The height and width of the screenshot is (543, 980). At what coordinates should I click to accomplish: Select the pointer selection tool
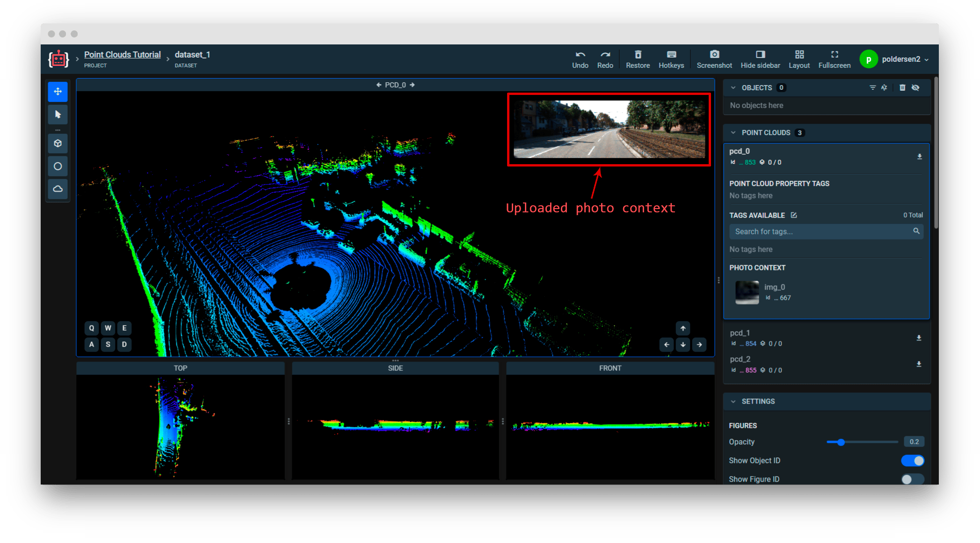click(58, 115)
